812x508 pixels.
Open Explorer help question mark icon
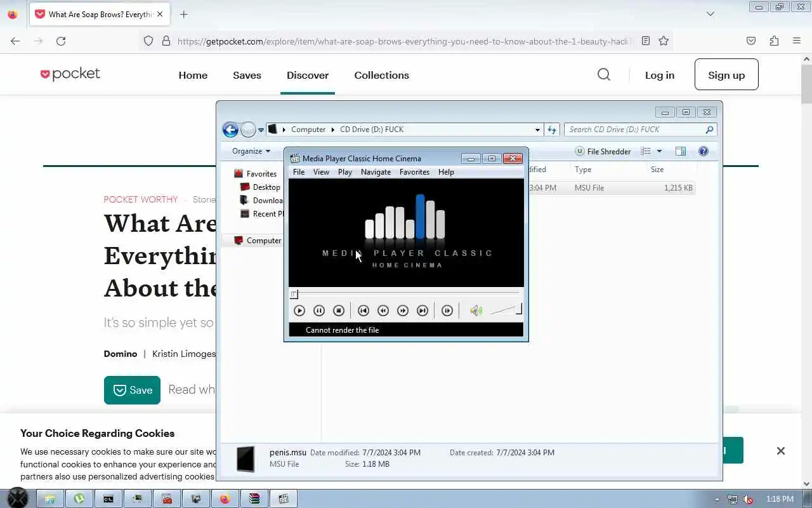point(704,151)
